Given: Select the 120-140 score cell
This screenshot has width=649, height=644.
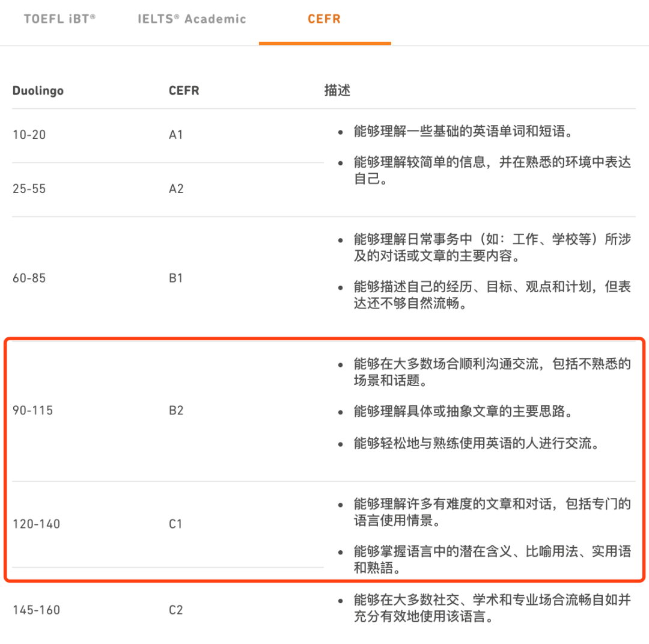Looking at the screenshot, I should point(37,524).
